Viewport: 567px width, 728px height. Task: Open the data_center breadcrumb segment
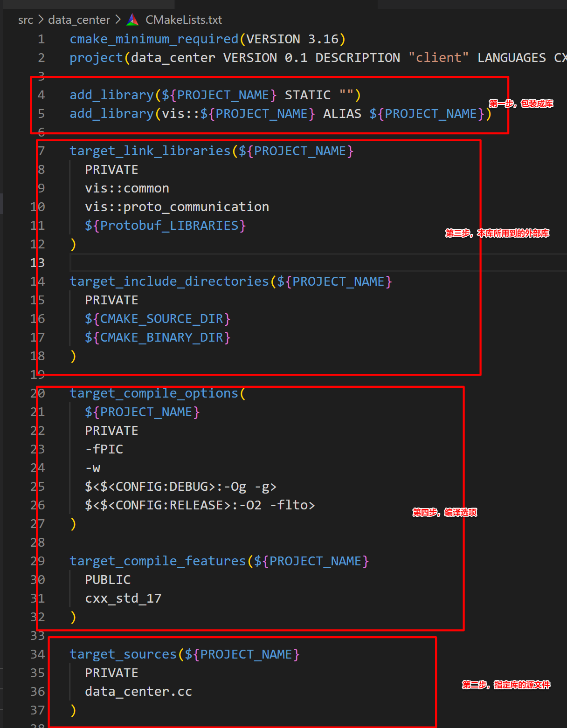pyautogui.click(x=79, y=20)
